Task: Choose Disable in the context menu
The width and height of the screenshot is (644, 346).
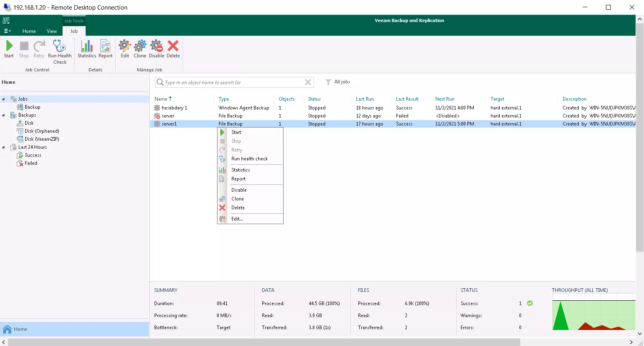Action: coord(250,190)
